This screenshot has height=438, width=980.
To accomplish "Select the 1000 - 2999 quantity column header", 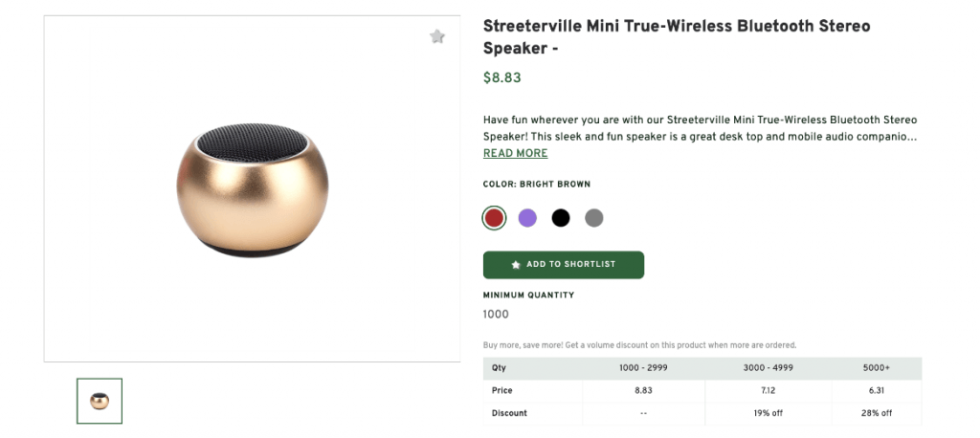I will [x=643, y=368].
